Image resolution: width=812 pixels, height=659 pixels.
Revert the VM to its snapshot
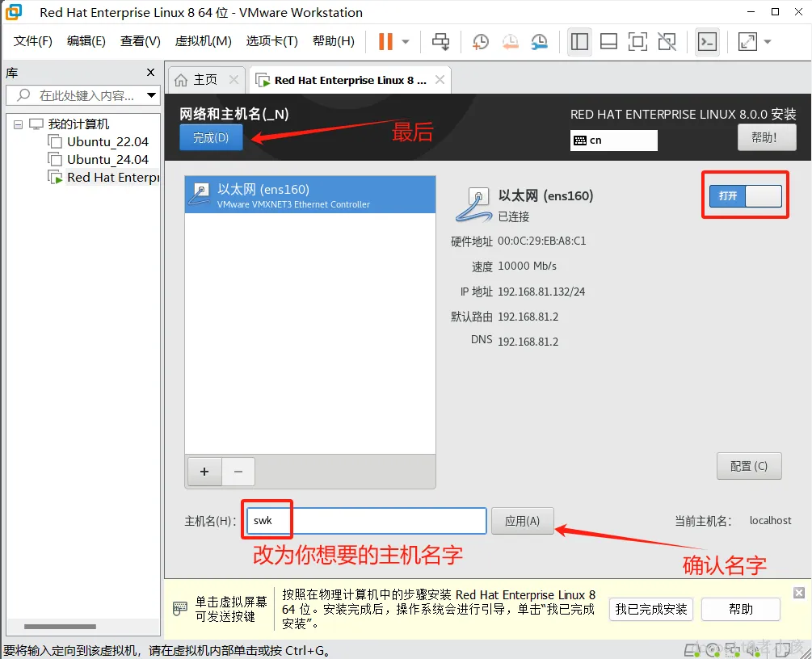click(x=511, y=41)
